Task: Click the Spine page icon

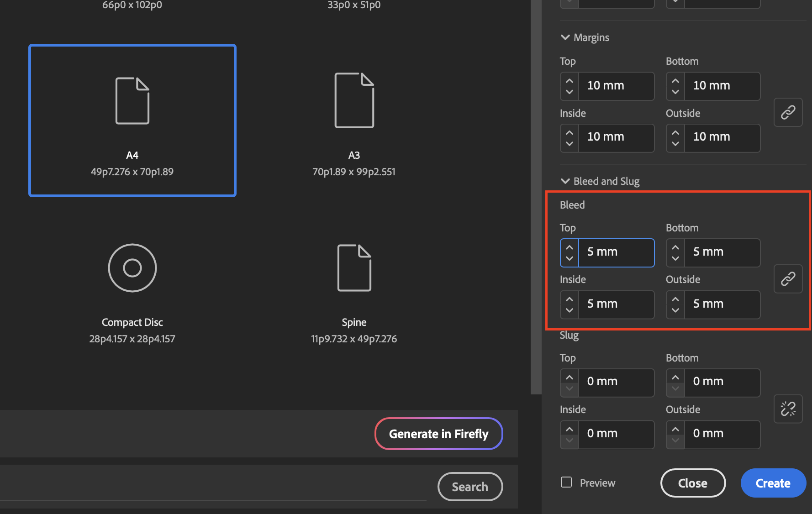Action: 354,268
